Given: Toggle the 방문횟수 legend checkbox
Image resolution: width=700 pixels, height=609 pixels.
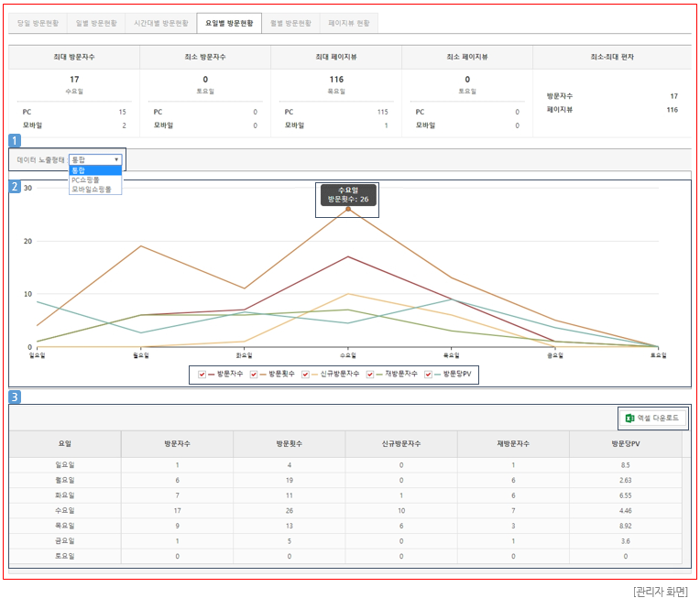Looking at the screenshot, I should [254, 375].
